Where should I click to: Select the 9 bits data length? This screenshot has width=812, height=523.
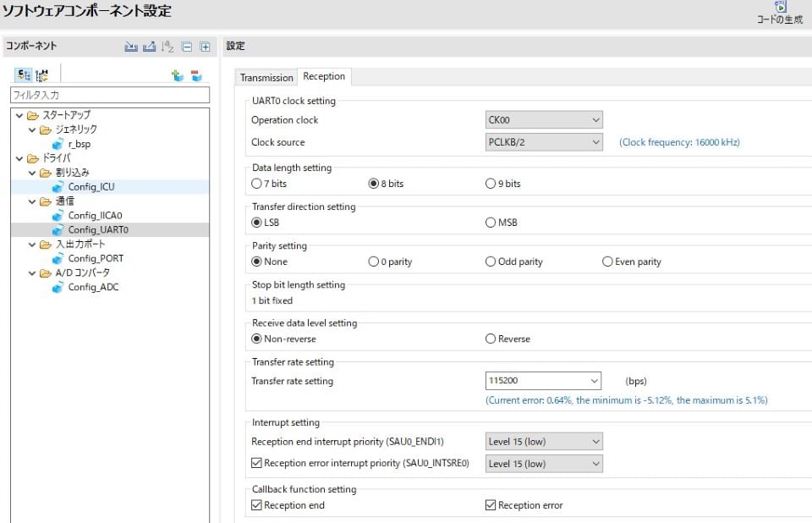point(491,184)
